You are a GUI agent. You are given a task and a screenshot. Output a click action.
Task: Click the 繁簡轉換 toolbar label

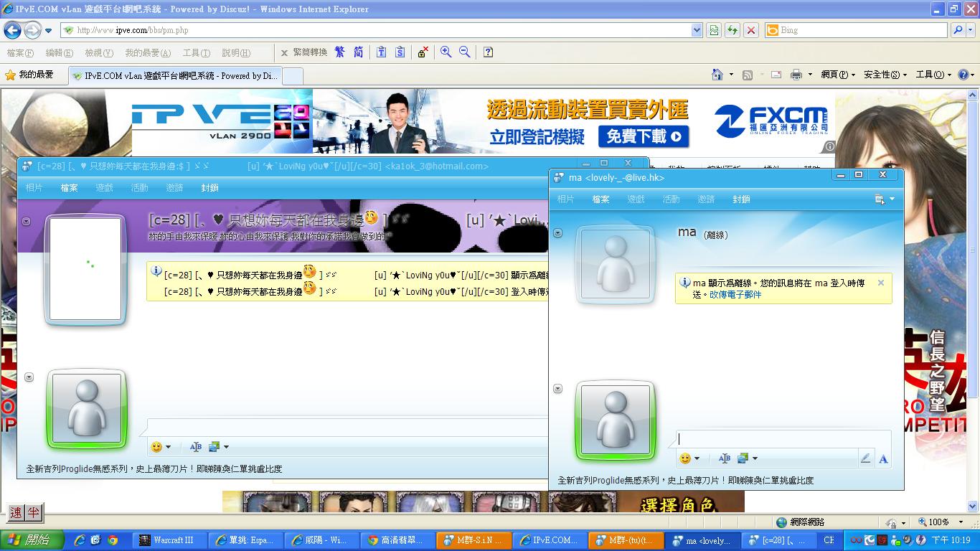pyautogui.click(x=310, y=52)
